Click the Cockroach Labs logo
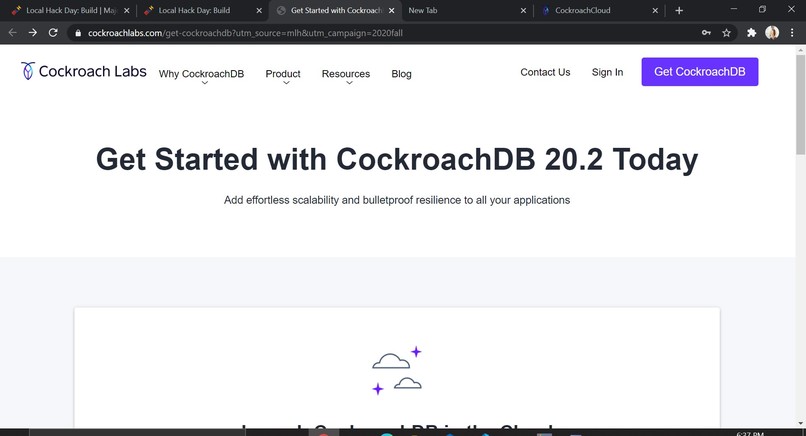 84,71
